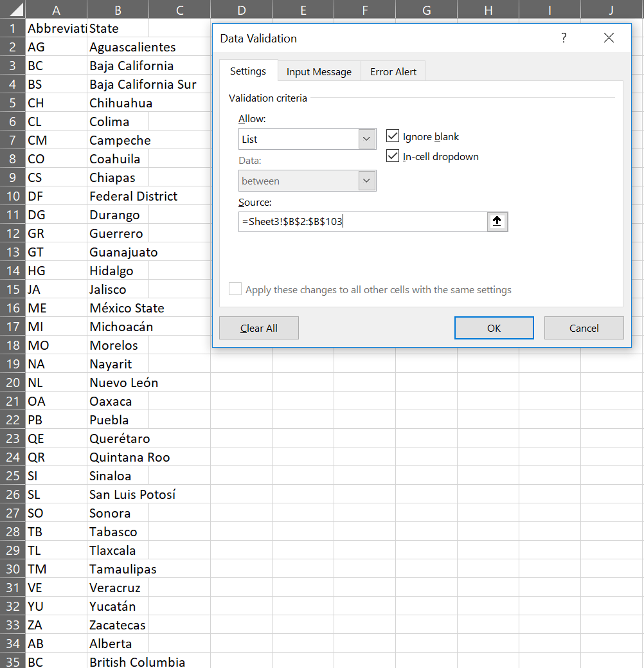Uncheck Ignore blank
The image size is (644, 668).
393,136
